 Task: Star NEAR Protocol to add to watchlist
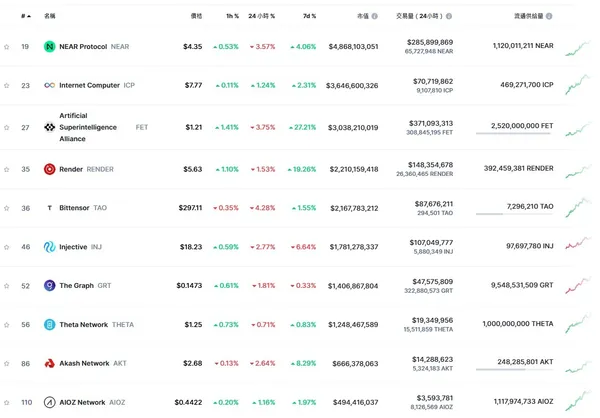(x=7, y=47)
